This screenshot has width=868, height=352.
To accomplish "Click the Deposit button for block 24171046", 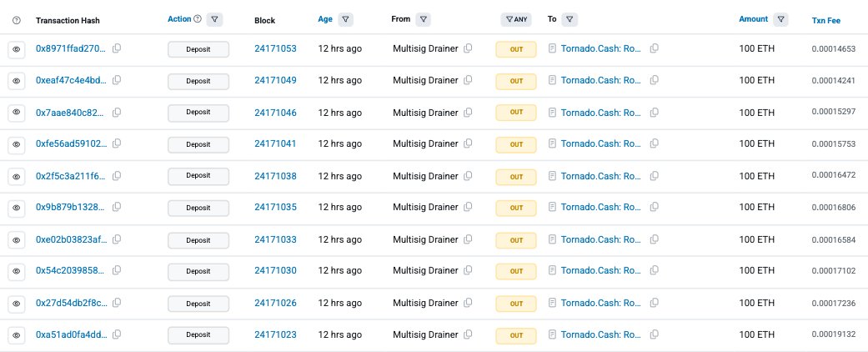I will pyautogui.click(x=198, y=113).
